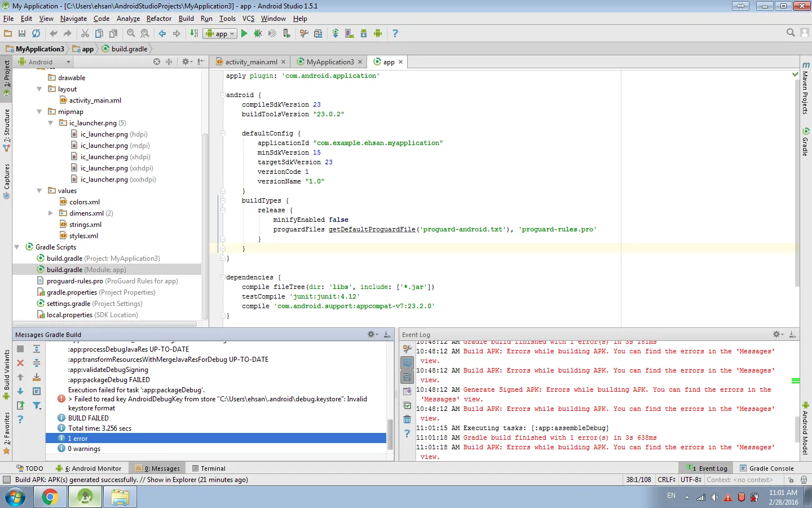812x508 pixels.
Task: Expand the dimens.xml tree node
Action: pos(50,213)
